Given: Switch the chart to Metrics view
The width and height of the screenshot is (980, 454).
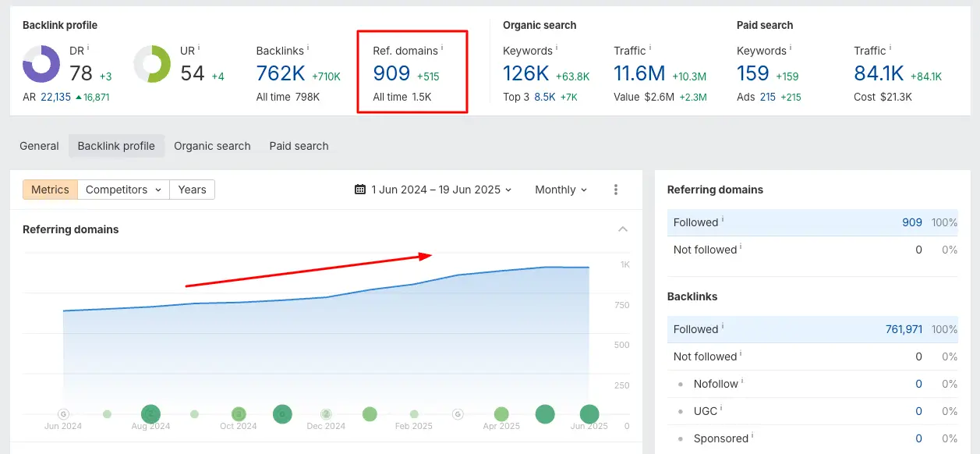Looking at the screenshot, I should [51, 190].
